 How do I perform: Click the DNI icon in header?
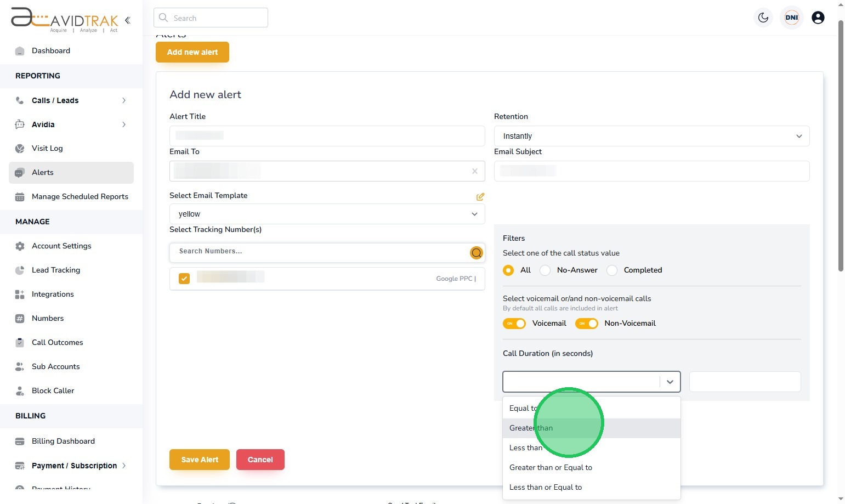point(791,18)
